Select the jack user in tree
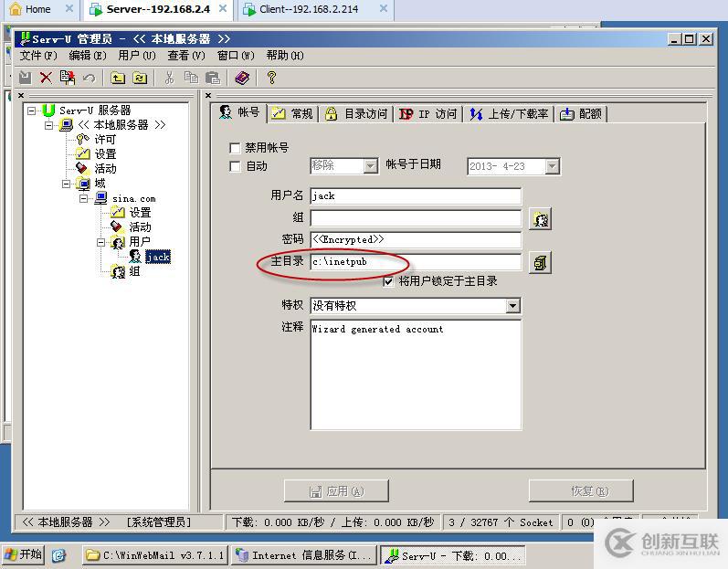728x569 pixels. pyautogui.click(x=158, y=257)
